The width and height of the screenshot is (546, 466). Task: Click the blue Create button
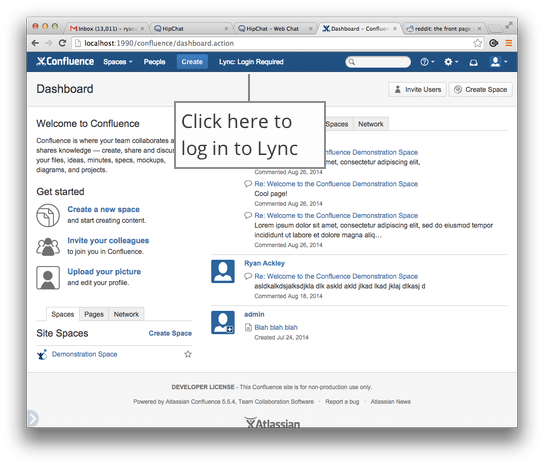pyautogui.click(x=192, y=62)
